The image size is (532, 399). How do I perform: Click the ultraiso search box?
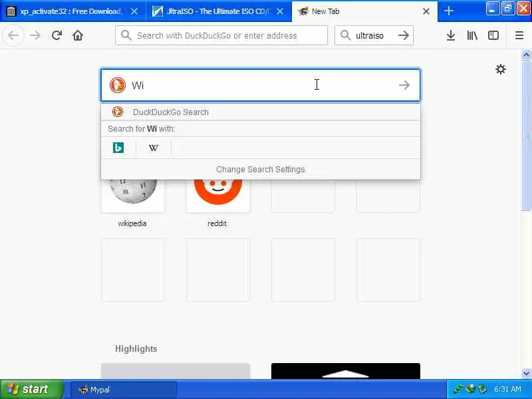[374, 35]
